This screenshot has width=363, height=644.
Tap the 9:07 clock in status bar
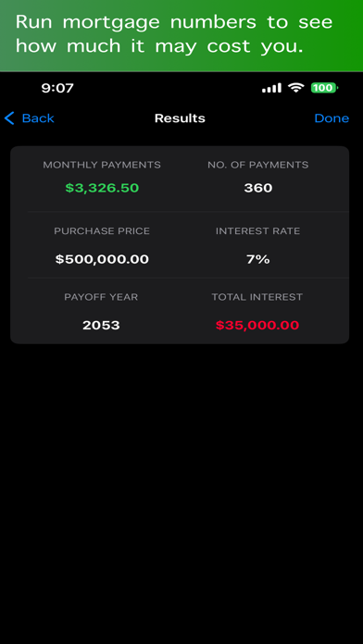(x=57, y=88)
